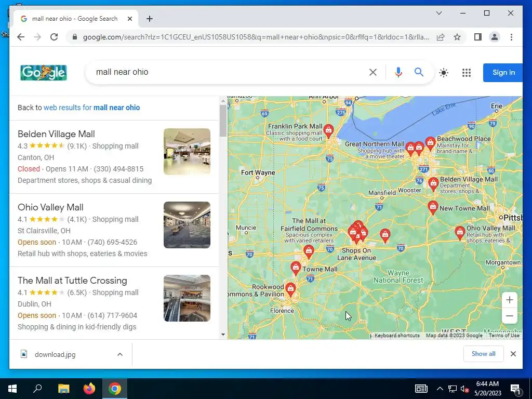Click the results list scrollbar thumb
This screenshot has width=532, height=399.
(223, 121)
